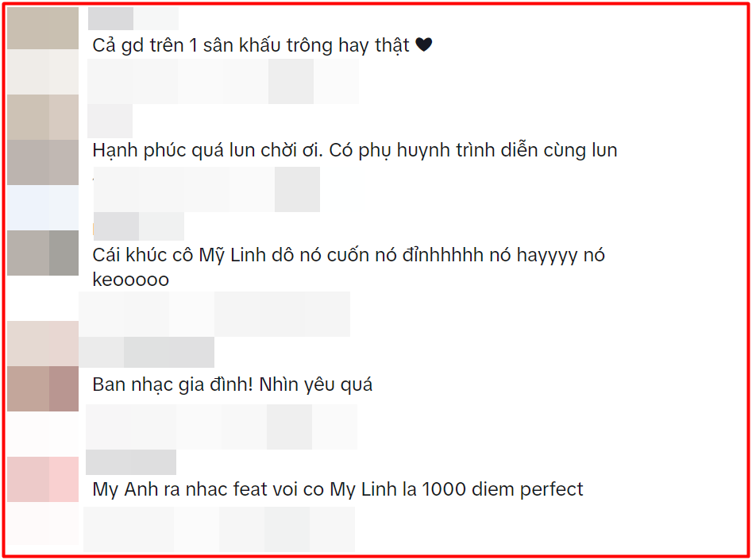
Task: Click blurred reaction row under the first comment
Action: point(223,81)
